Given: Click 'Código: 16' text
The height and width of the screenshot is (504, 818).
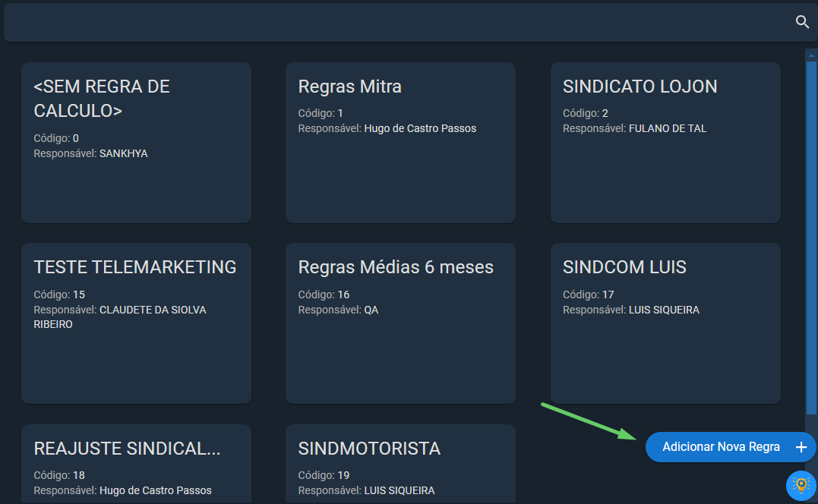Looking at the screenshot, I should click(x=324, y=295).
